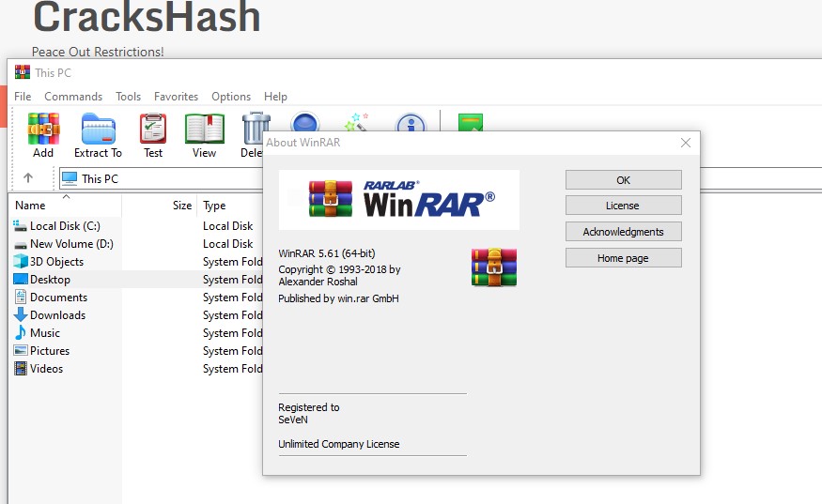Click the WinRAR logo banner in About dialog
This screenshot has height=504, width=822.
coord(399,200)
